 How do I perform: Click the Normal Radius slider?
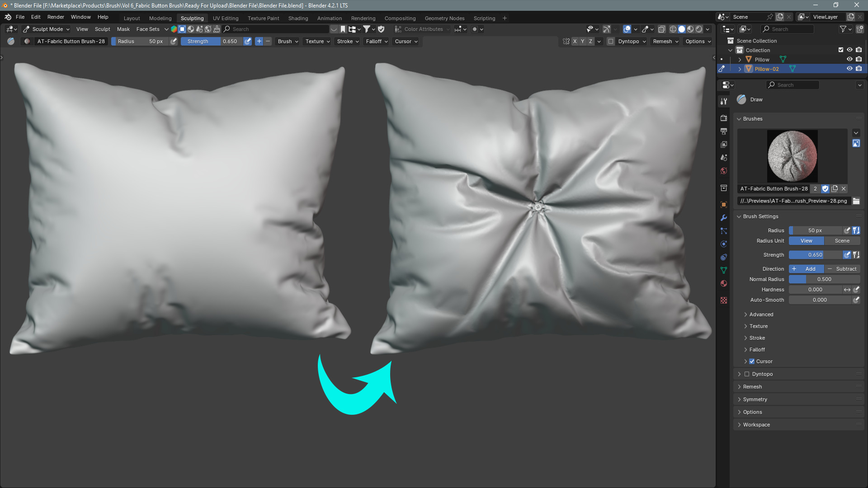point(824,279)
